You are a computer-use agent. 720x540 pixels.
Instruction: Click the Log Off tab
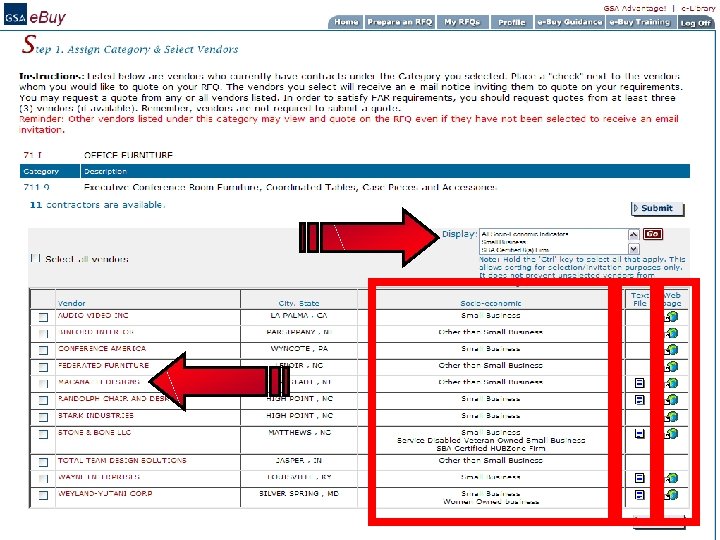click(x=695, y=22)
